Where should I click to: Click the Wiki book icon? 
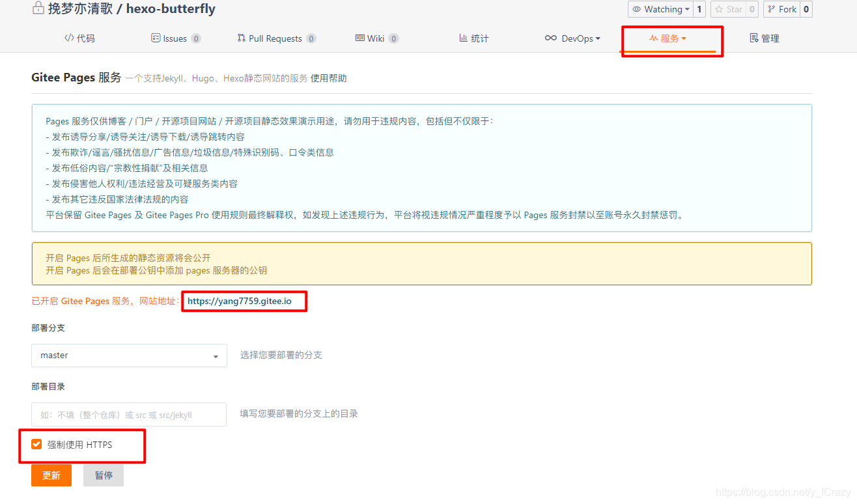359,38
